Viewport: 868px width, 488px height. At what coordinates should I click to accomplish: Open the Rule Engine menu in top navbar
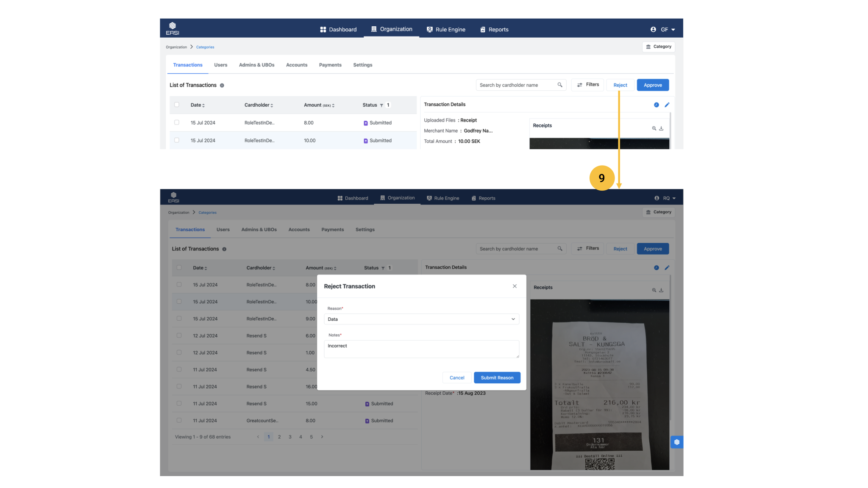[x=446, y=29]
